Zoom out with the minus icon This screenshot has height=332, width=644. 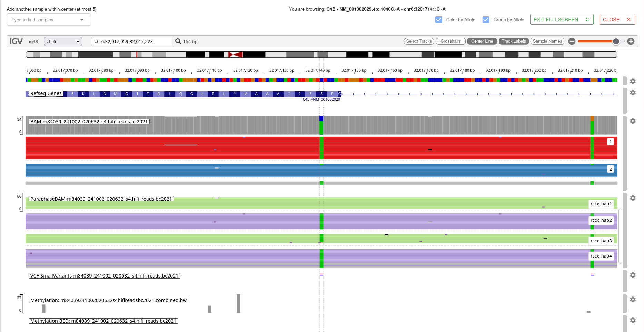(572, 41)
